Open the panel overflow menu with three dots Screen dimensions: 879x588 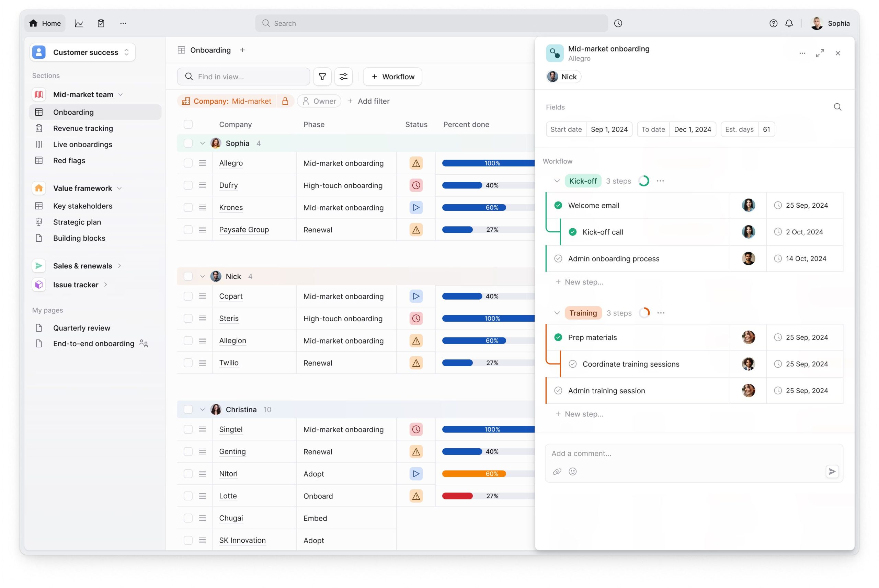click(x=802, y=53)
